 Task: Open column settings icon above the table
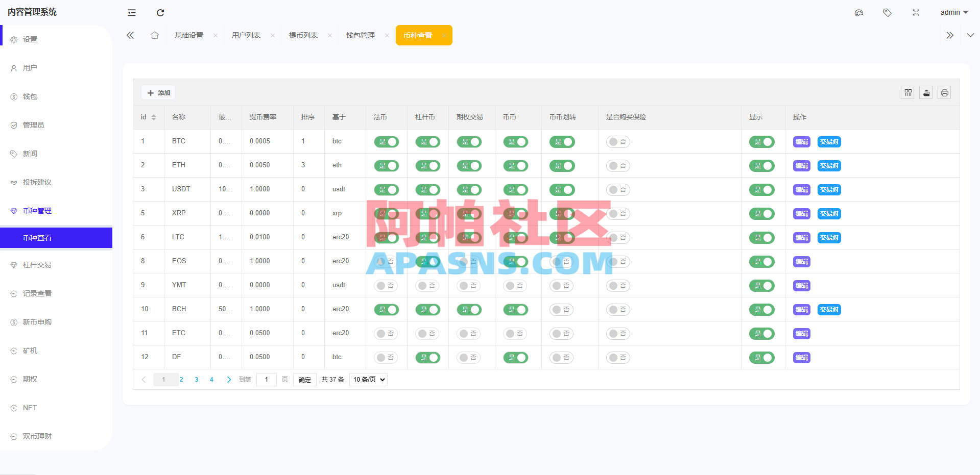tap(907, 92)
